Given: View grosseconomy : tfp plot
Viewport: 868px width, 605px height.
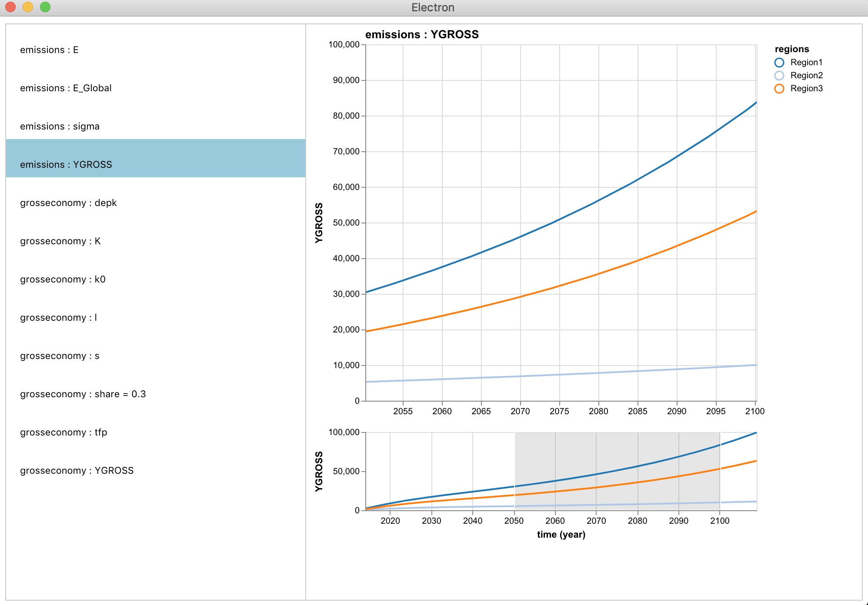Looking at the screenshot, I should 63,432.
